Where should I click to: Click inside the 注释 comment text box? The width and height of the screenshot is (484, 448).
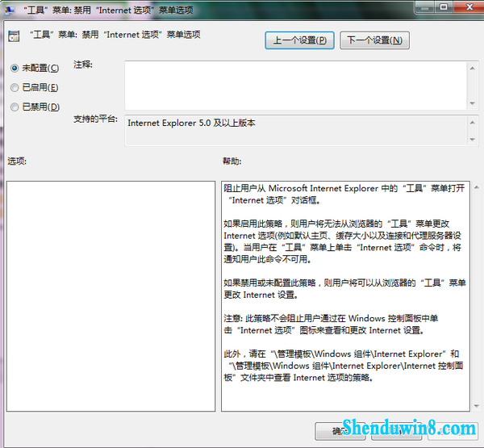click(296, 86)
